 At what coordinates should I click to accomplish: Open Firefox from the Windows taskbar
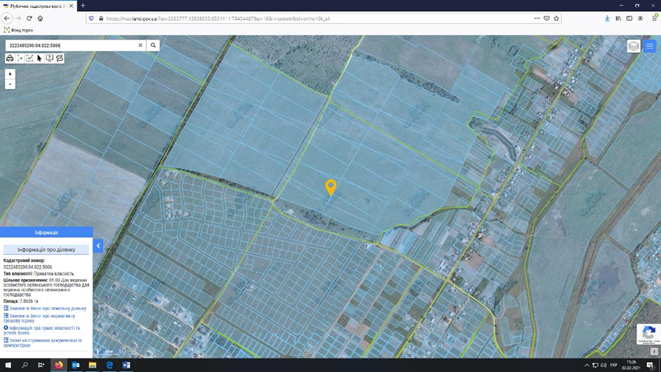pos(59,365)
